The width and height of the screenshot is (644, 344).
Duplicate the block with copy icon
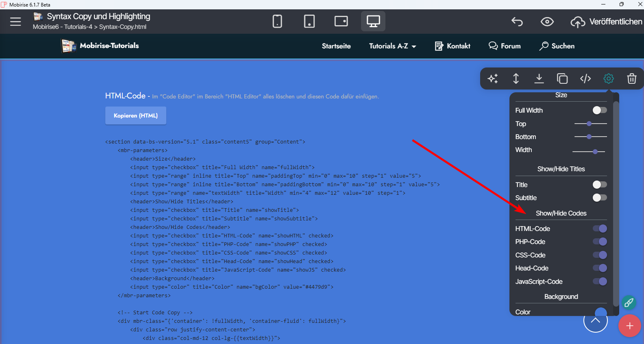tap(562, 78)
